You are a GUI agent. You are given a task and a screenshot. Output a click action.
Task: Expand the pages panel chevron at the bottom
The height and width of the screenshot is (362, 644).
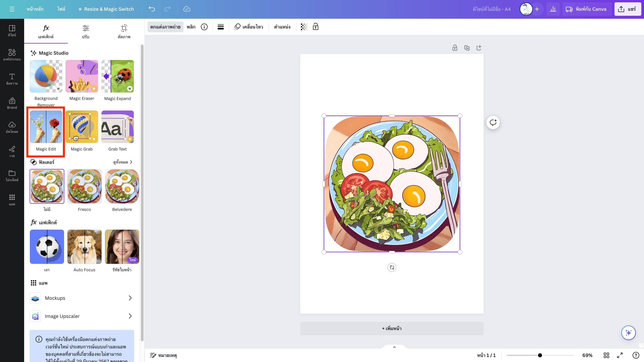coord(394,347)
